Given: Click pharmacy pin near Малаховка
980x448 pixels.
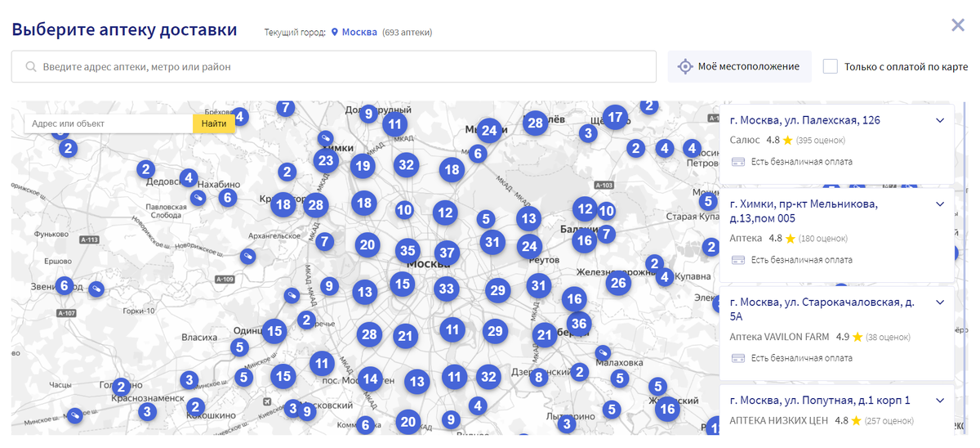Looking at the screenshot, I should 603,352.
